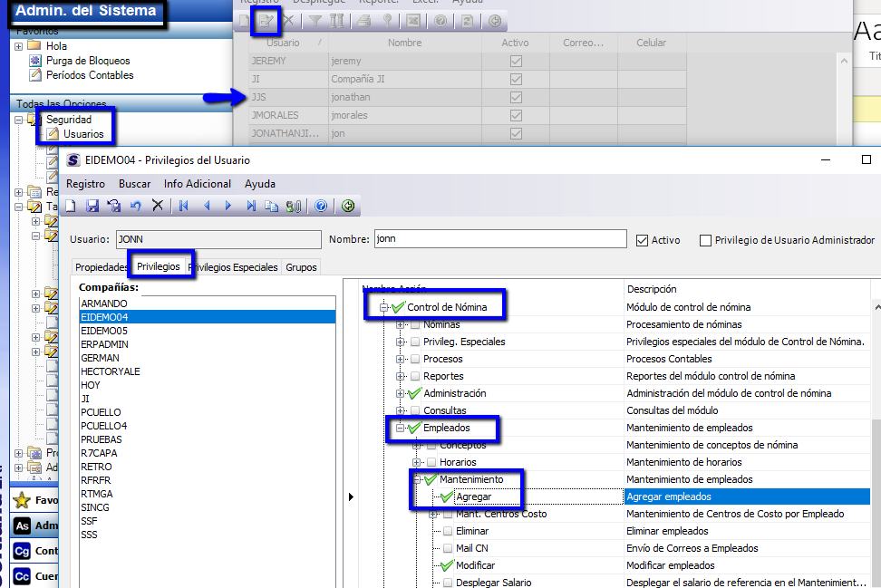Viewport: 881px width, 588px height.
Task: Click the Nombre column header in the background grid
Action: pos(404,43)
